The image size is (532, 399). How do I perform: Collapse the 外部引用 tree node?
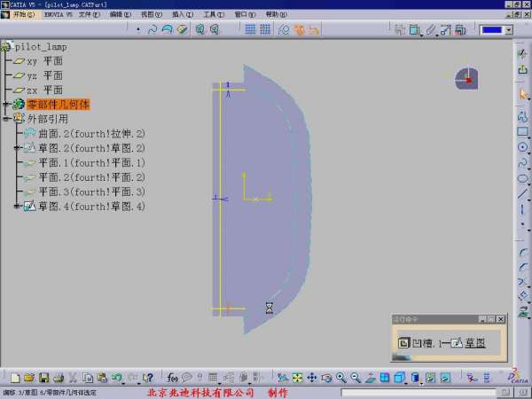[6, 119]
